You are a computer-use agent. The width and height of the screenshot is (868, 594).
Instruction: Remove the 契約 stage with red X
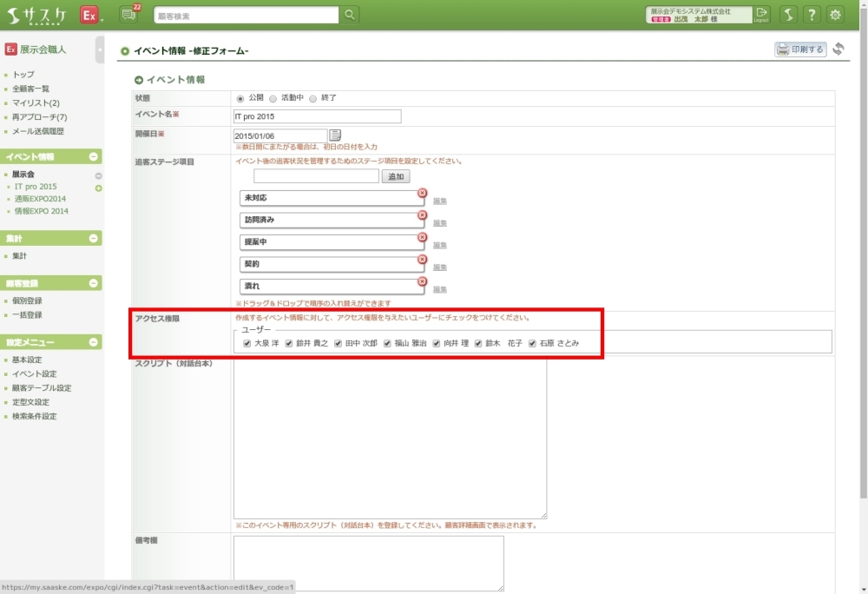tap(423, 259)
